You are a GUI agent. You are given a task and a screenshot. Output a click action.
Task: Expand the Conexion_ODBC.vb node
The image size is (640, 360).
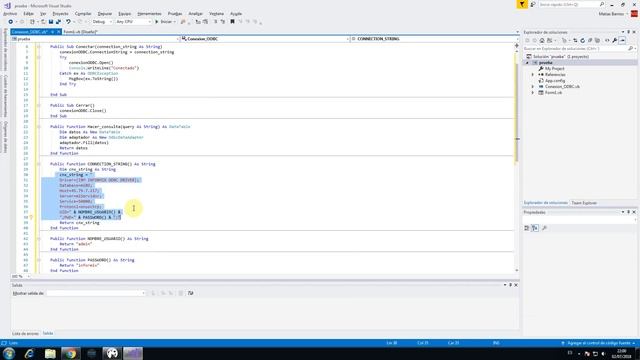click(533, 87)
